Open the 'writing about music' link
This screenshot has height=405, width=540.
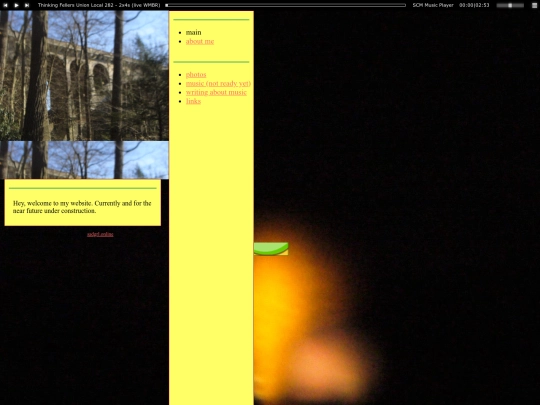[216, 92]
